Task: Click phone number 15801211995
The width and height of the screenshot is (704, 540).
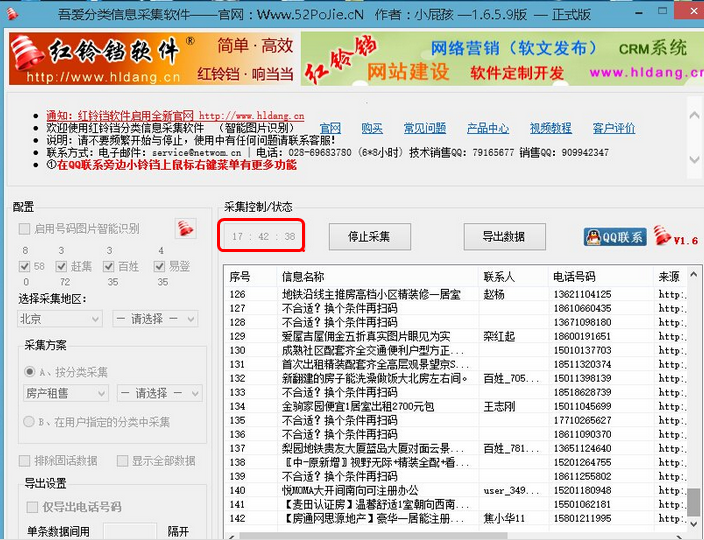Action: (582, 518)
